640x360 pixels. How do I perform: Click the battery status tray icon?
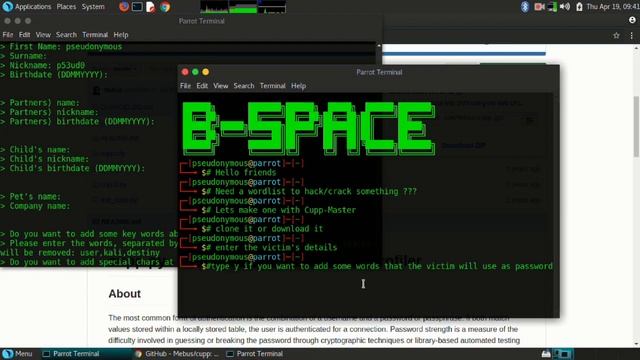(579, 7)
